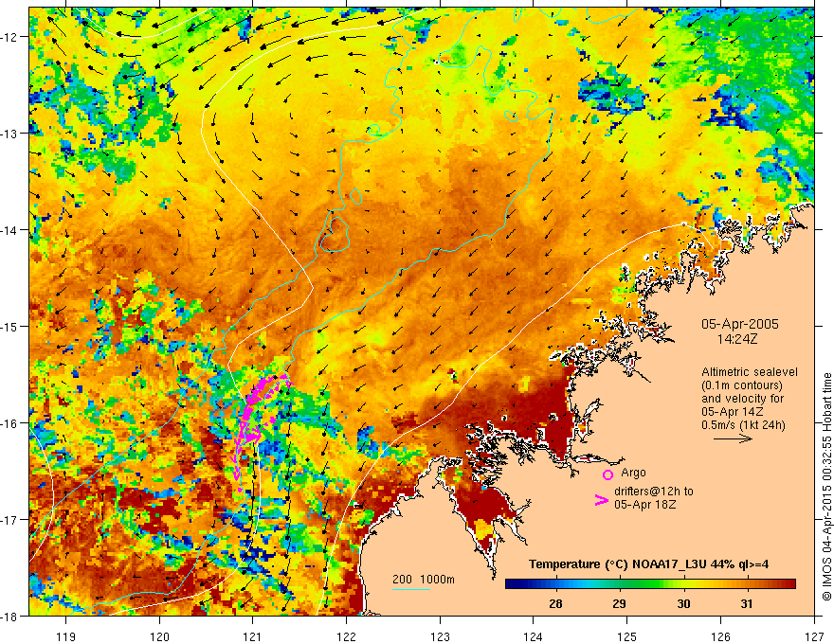This screenshot has height=644, width=834.
Task: Click the longitude axis label 122
Action: [x=346, y=636]
